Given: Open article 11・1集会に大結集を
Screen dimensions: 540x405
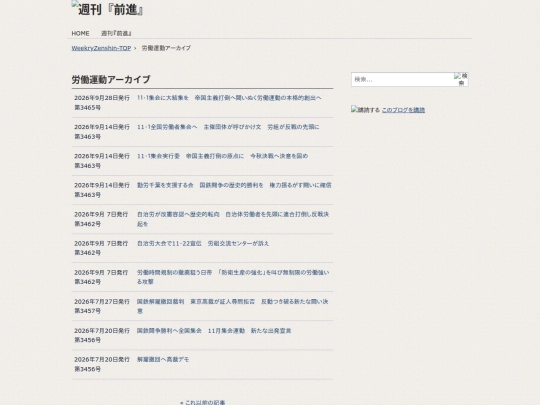Looking at the screenshot, I should click(229, 98).
